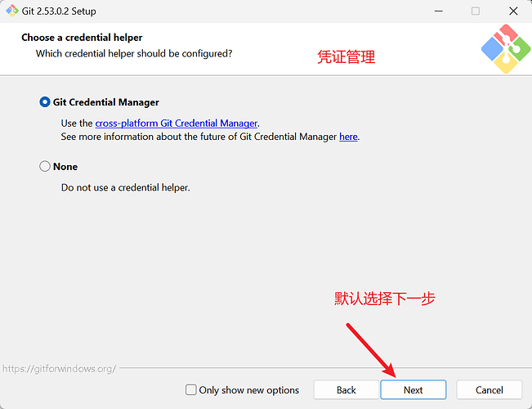Maximize the Git Setup window
This screenshot has width=532, height=409.
[x=476, y=11]
